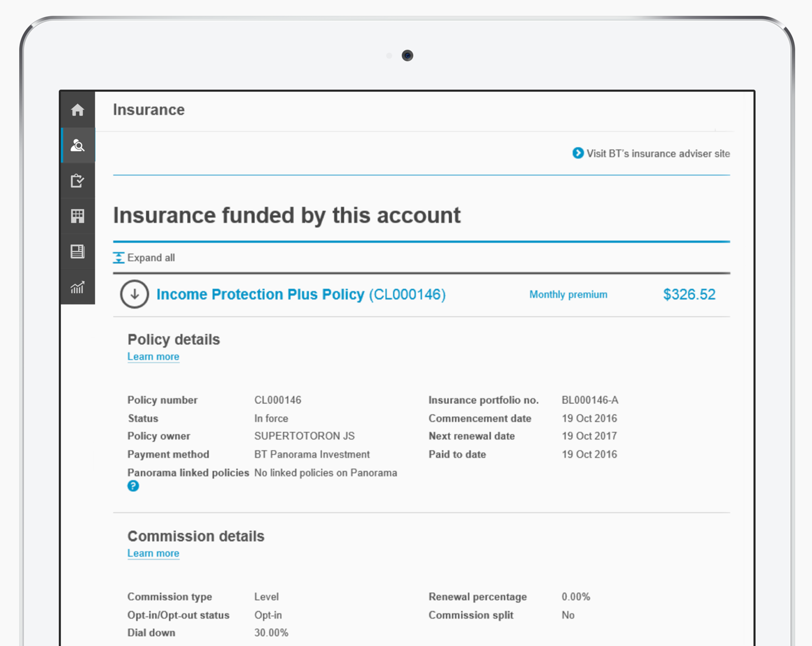Image resolution: width=812 pixels, height=646 pixels.
Task: Click the policy owner SUPERTOTORON JS
Action: 304,436
